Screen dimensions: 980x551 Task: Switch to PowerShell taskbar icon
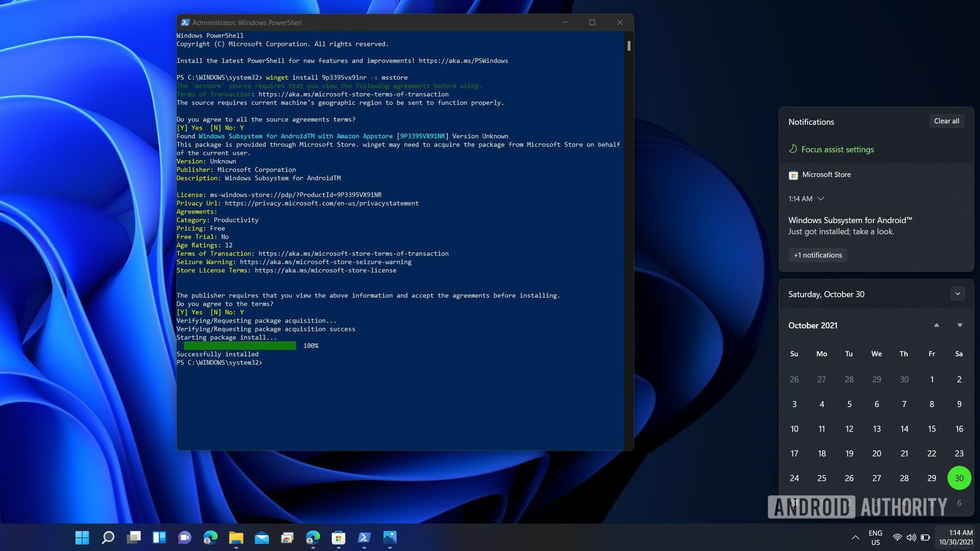click(364, 537)
